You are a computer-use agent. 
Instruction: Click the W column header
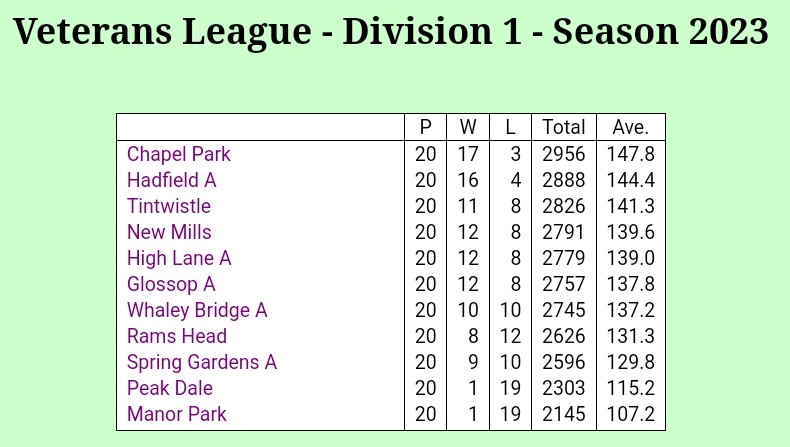[468, 127]
